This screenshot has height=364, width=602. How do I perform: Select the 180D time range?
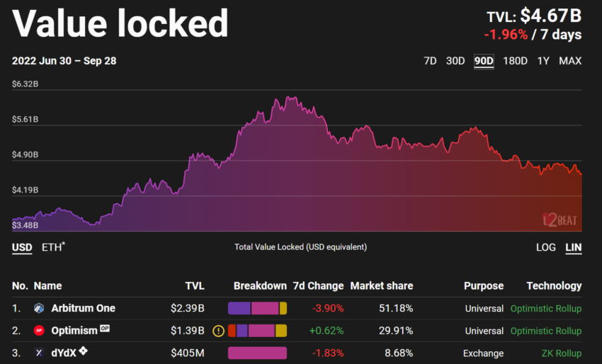tap(515, 61)
